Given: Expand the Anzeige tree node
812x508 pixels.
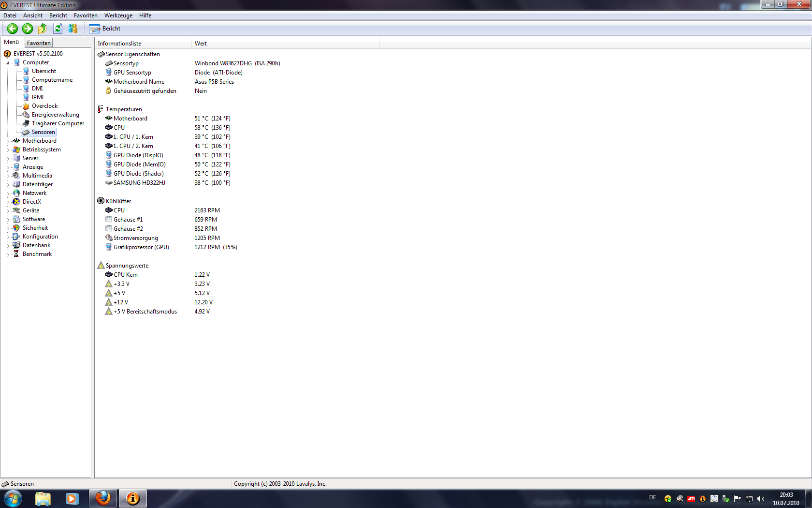Looking at the screenshot, I should point(8,167).
